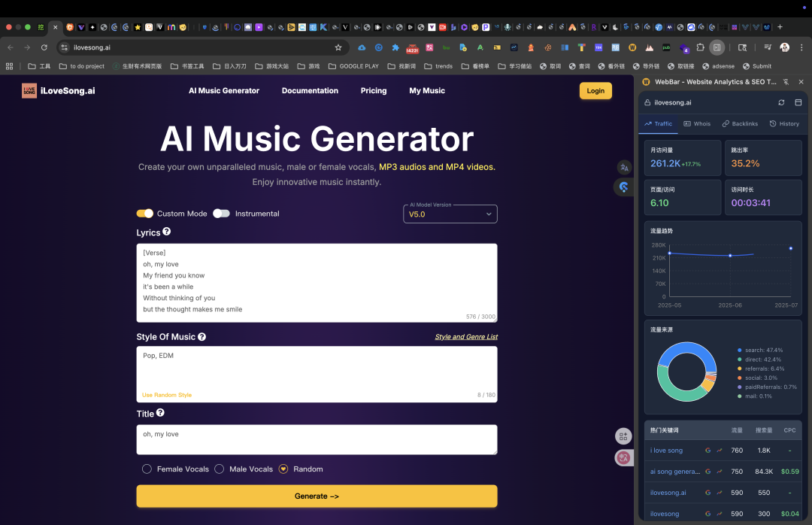Click the Generate --> button
This screenshot has width=812, height=525.
317,496
